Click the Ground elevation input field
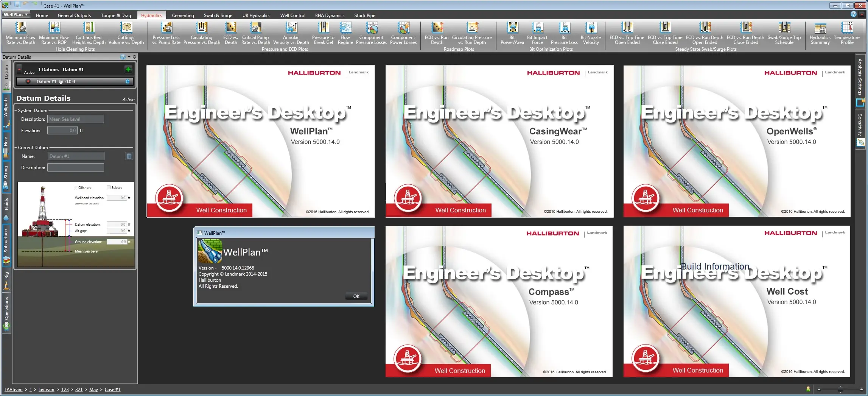 pyautogui.click(x=117, y=242)
